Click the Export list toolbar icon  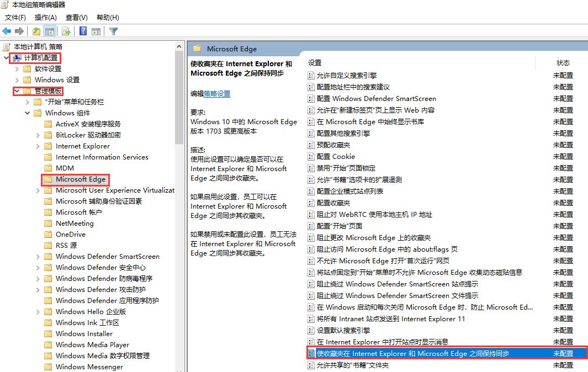(x=66, y=31)
